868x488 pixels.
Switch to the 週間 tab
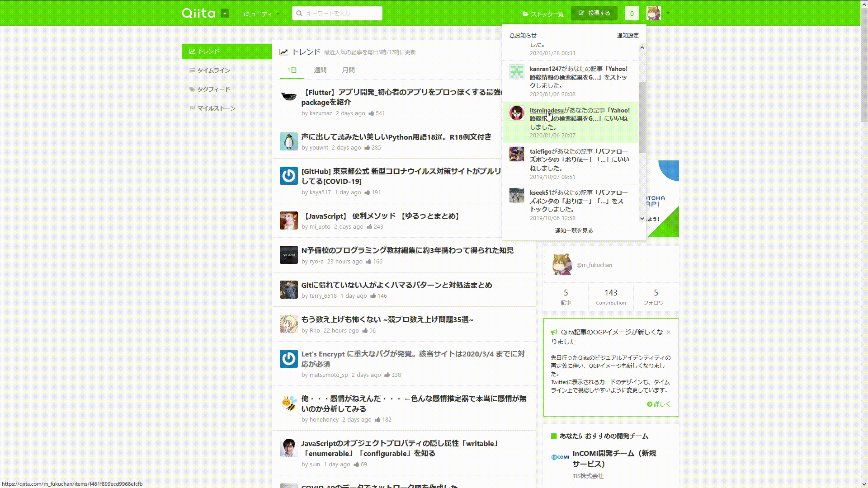320,70
